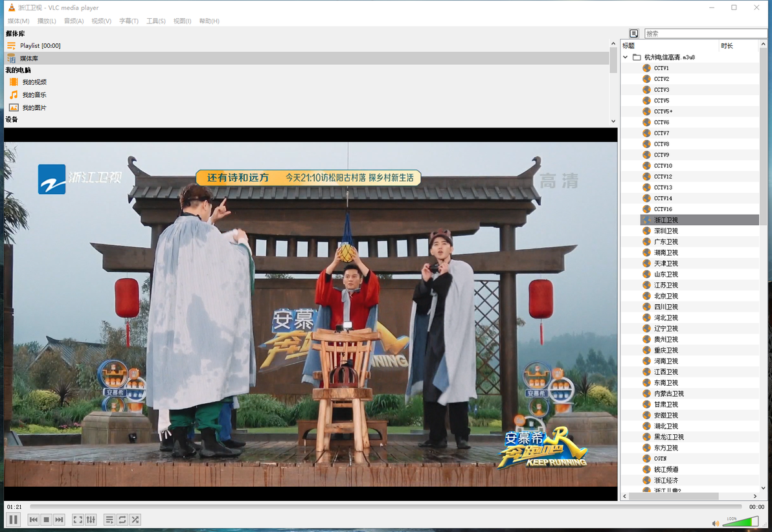The width and height of the screenshot is (772, 532).
Task: Pause playback with the pause button
Action: pos(14,519)
